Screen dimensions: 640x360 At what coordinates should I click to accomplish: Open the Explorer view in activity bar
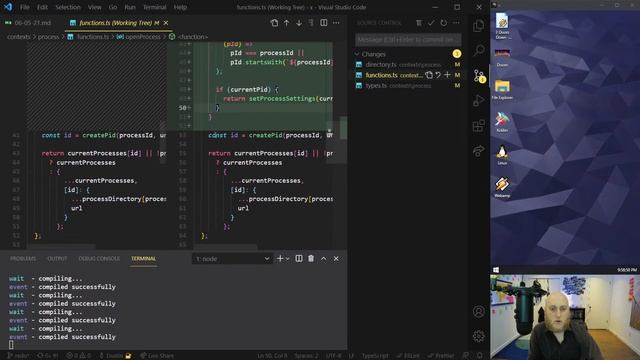point(478,26)
